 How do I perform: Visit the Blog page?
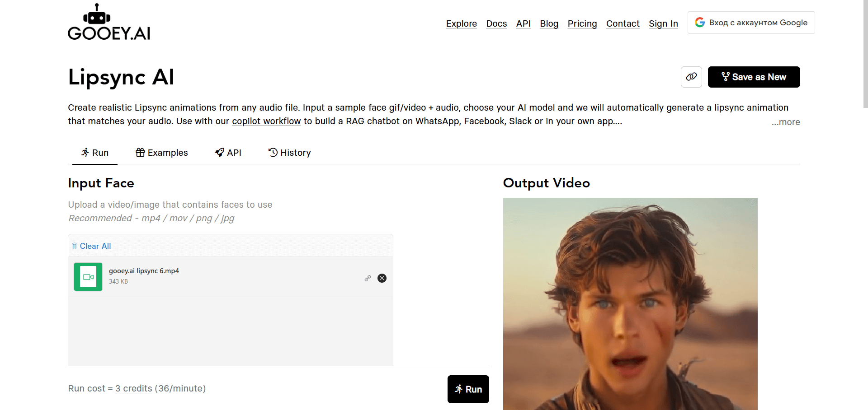pos(549,23)
